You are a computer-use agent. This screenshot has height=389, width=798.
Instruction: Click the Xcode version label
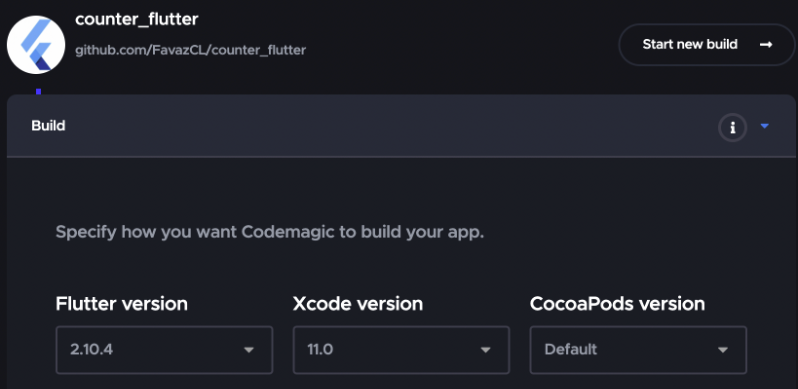(x=358, y=304)
